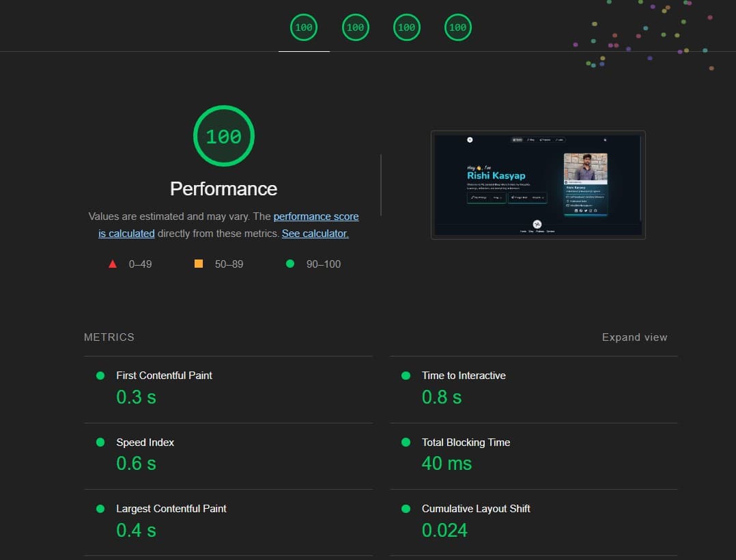Click the large Performance 100 gauge
This screenshot has width=736, height=560.
point(224,137)
